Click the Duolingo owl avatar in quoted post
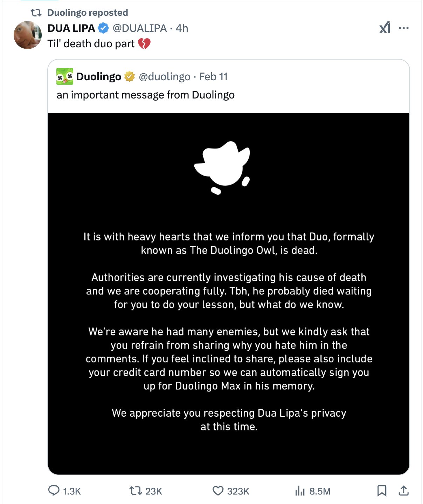 coord(65,76)
